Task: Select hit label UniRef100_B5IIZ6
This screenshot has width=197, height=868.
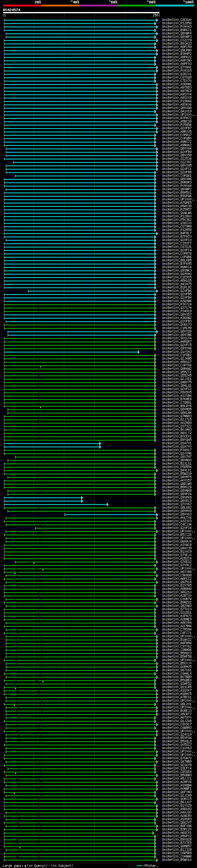Action: point(176,535)
